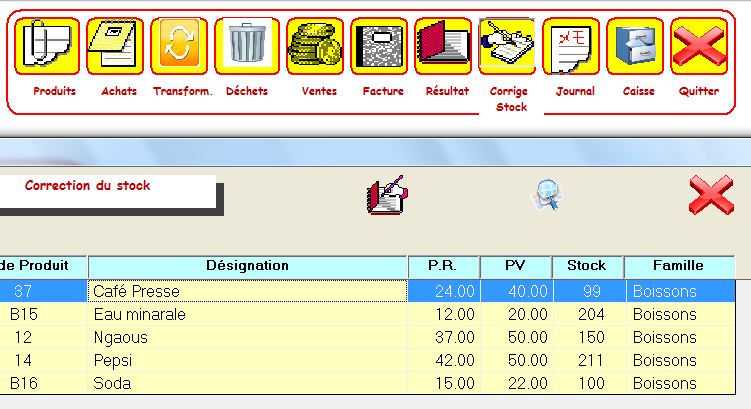Sort by Désignation column header
751x409 pixels.
[x=248, y=266]
